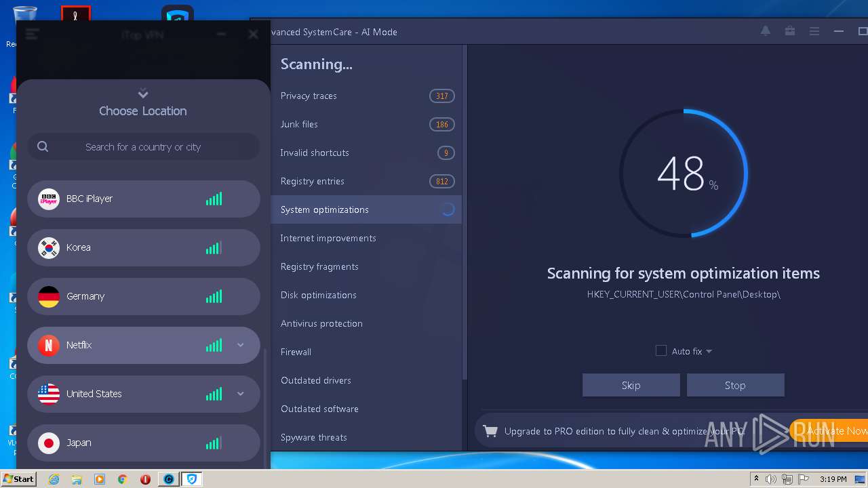
Task: Select System optimizations scan category
Action: tap(366, 209)
